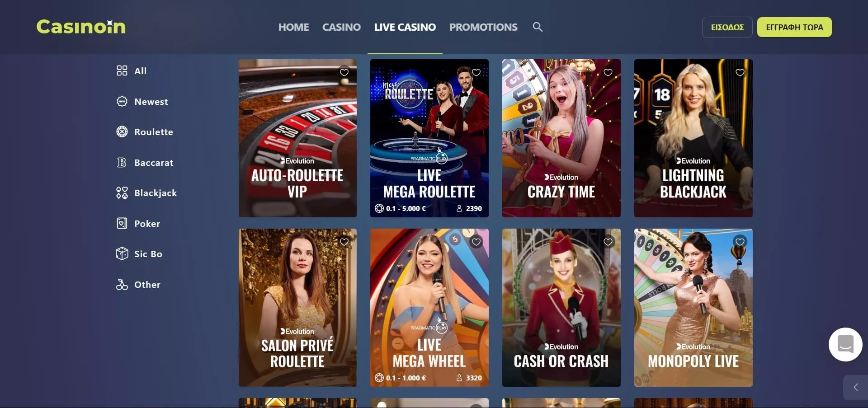
Task: Favorite Monopoly Live with heart icon
Action: [x=740, y=242]
